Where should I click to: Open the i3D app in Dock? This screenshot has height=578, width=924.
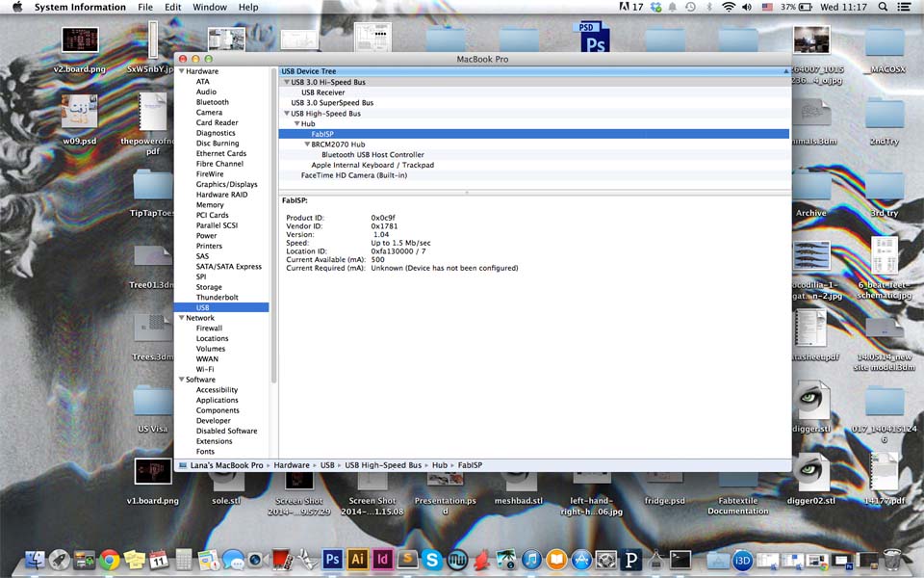point(742,560)
